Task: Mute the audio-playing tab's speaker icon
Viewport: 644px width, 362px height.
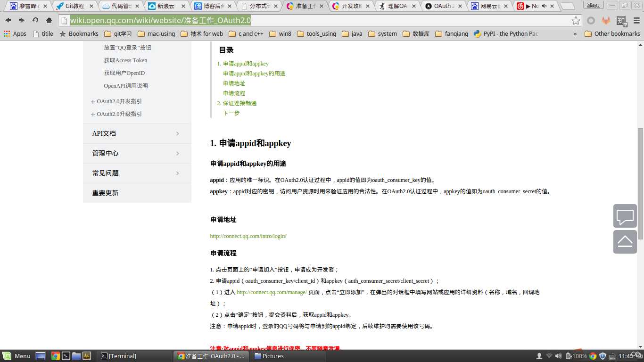Action: (544, 6)
